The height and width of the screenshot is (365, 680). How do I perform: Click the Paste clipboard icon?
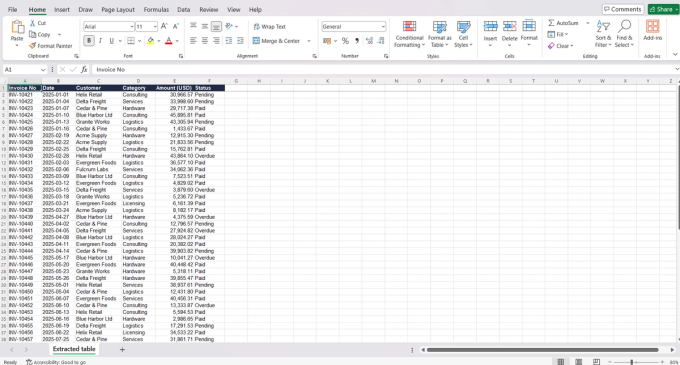point(17,27)
